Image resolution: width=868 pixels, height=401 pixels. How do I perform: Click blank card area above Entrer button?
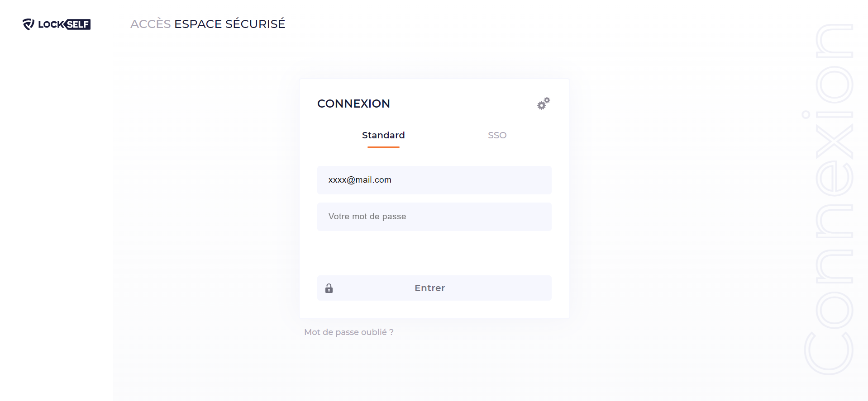[x=434, y=253]
